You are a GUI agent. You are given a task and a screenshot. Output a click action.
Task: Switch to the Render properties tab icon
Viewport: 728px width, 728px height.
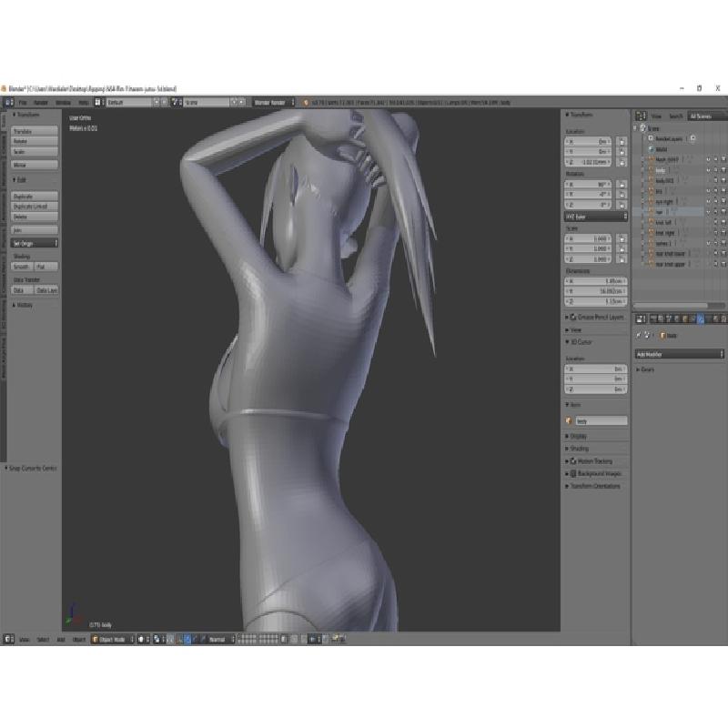point(653,319)
